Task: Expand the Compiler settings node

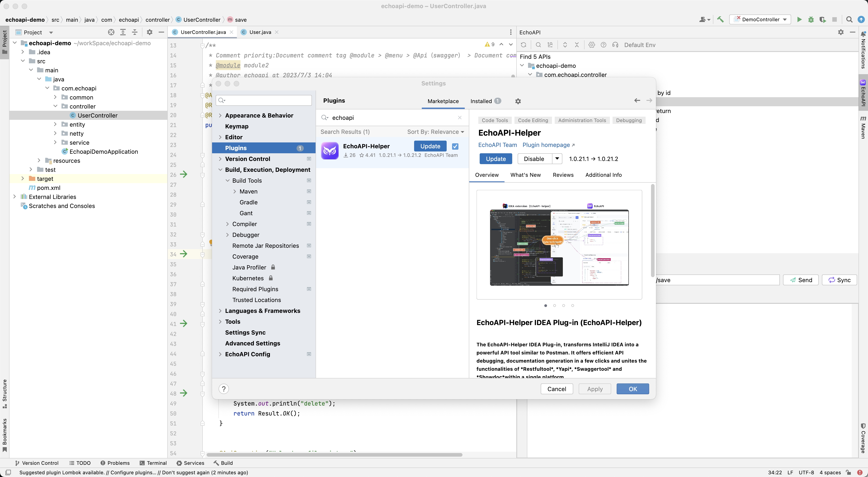Action: point(227,224)
